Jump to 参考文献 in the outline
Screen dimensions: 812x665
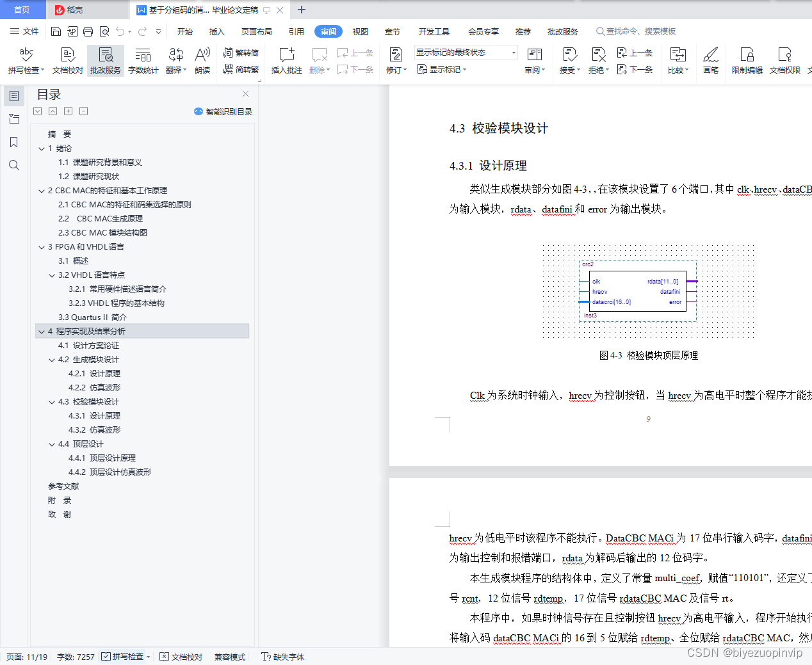pyautogui.click(x=63, y=486)
